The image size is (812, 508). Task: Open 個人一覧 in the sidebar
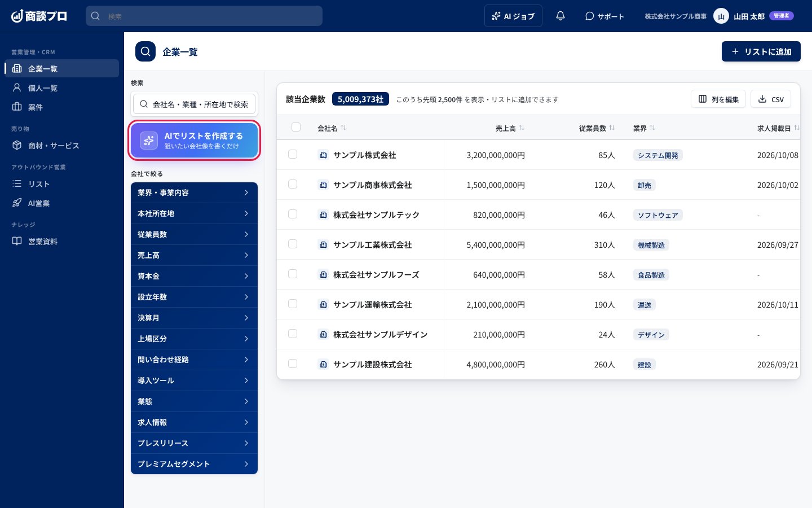[62, 87]
